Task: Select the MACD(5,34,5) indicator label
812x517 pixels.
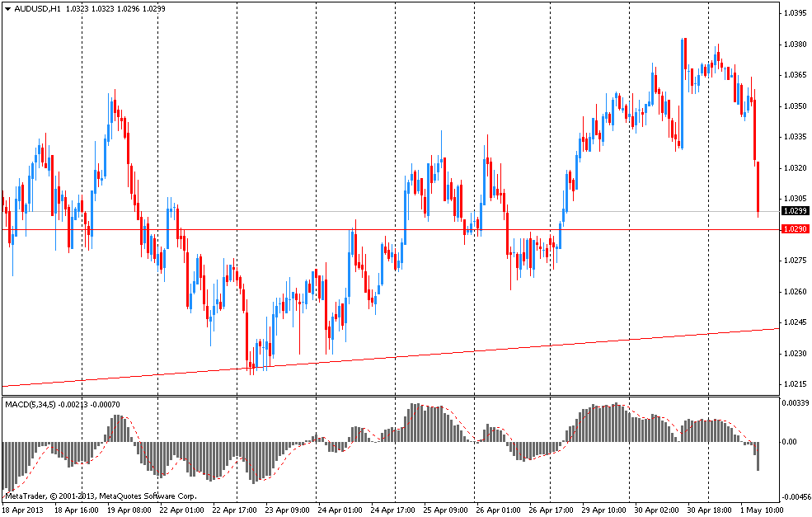Action: coord(30,405)
